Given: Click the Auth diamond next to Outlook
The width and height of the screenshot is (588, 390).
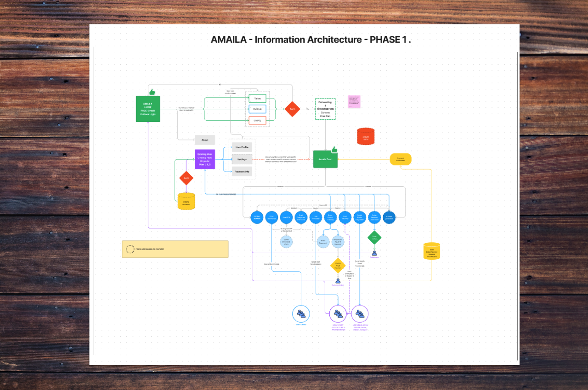Looking at the screenshot, I should pos(292,109).
